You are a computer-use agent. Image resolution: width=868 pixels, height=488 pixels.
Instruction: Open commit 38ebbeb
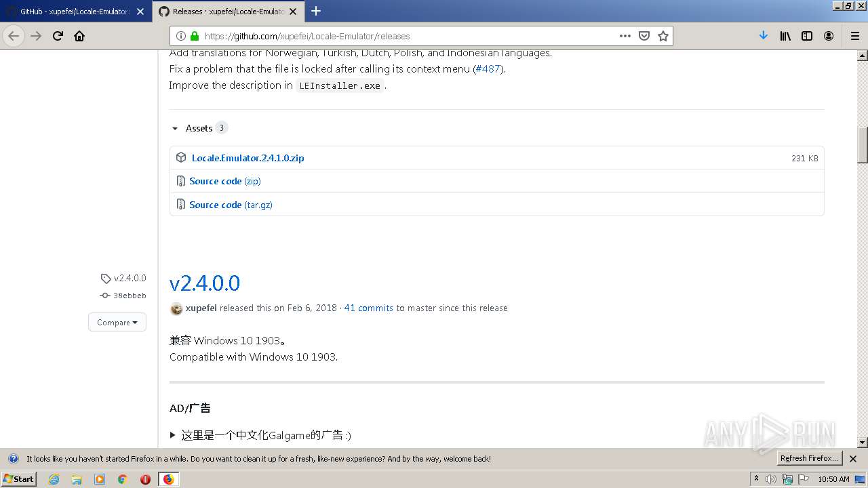click(x=130, y=296)
